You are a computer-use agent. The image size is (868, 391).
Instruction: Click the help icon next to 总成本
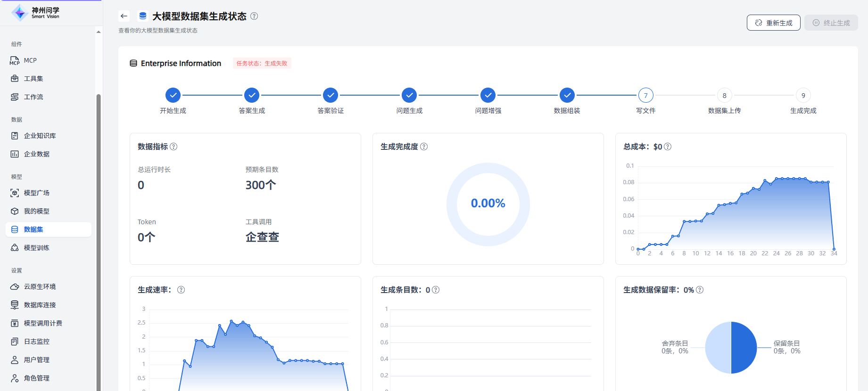click(668, 147)
